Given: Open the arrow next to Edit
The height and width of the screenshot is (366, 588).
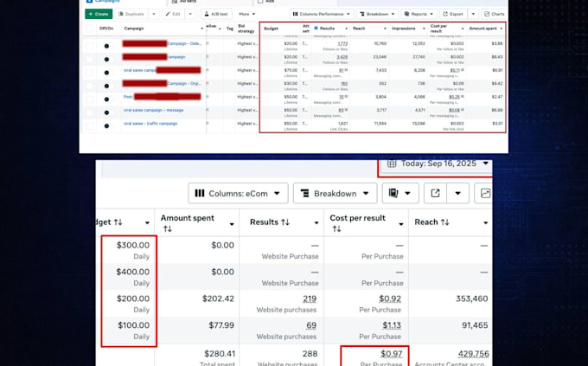Looking at the screenshot, I should [x=190, y=14].
